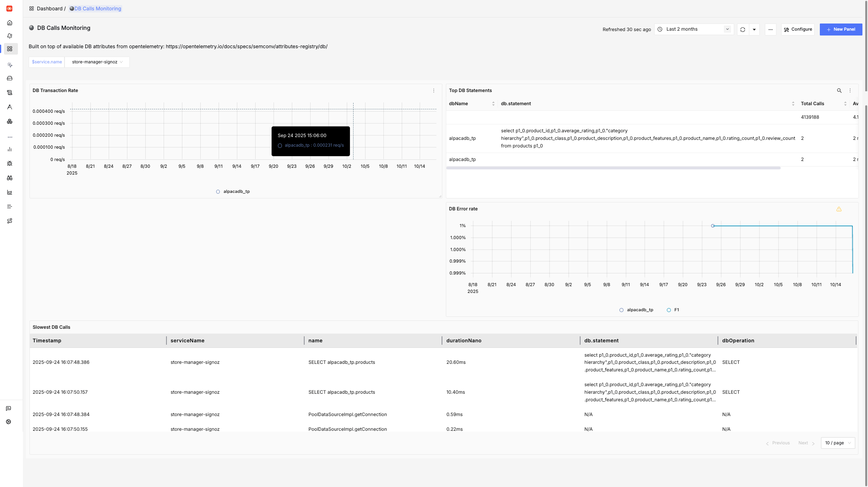The width and height of the screenshot is (868, 487).
Task: Select the Dashboards grid icon in sidebar
Action: tap(10, 49)
